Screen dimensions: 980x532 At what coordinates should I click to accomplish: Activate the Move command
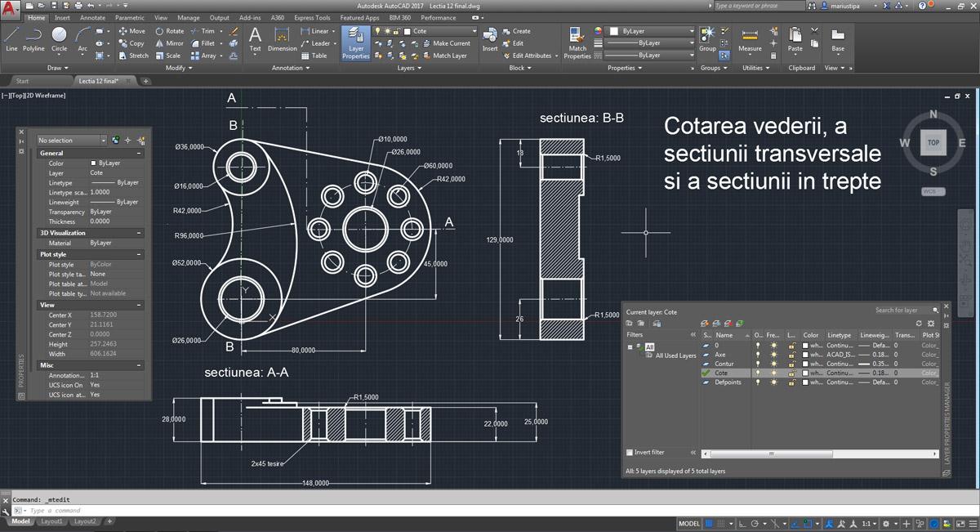[x=131, y=31]
